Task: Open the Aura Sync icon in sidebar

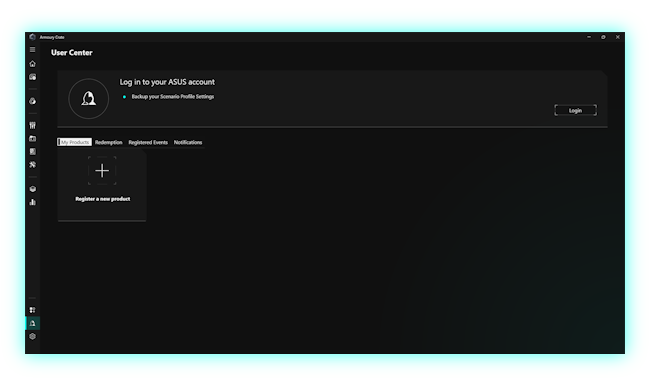Action: coord(32,101)
